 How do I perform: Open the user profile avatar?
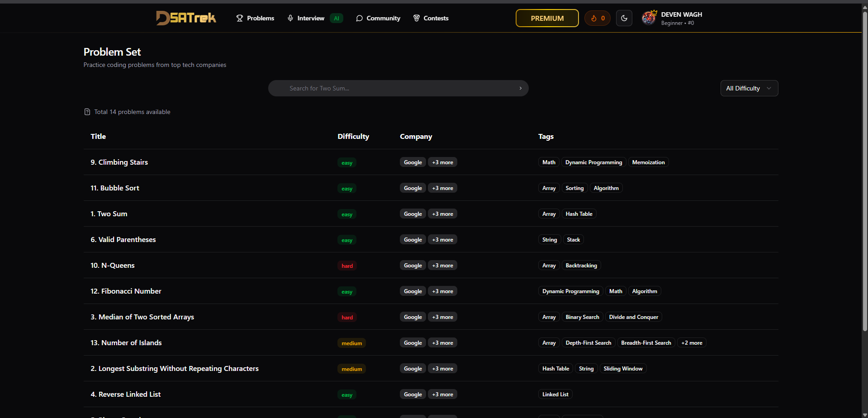click(649, 18)
